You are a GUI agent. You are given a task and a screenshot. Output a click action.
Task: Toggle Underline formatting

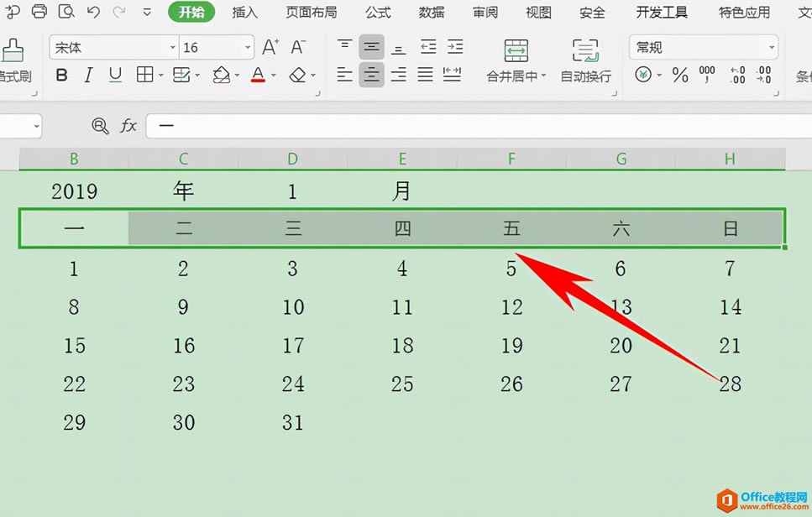pyautogui.click(x=115, y=76)
